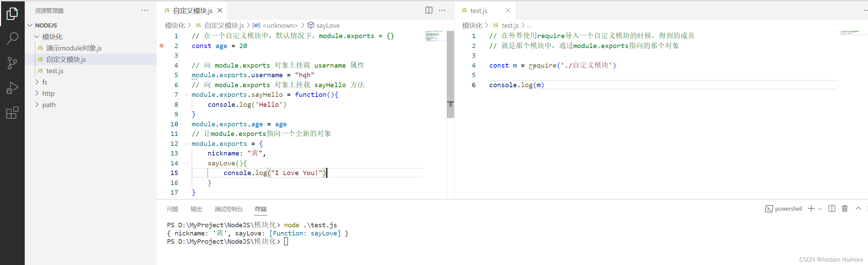Select the 终端 panel tab
The image size is (868, 265).
pyautogui.click(x=261, y=209)
